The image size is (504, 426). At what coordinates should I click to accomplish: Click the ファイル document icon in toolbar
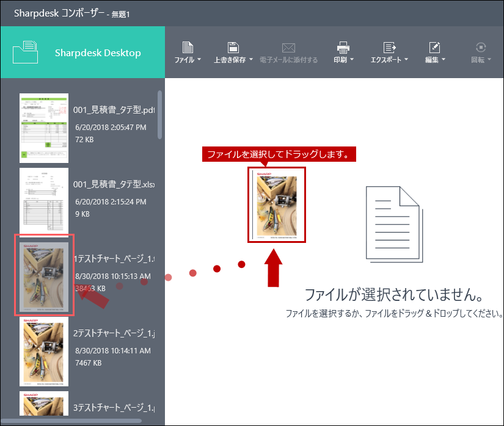188,48
